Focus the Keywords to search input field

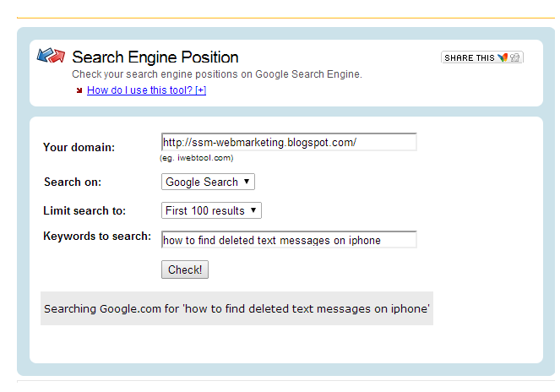tap(289, 240)
